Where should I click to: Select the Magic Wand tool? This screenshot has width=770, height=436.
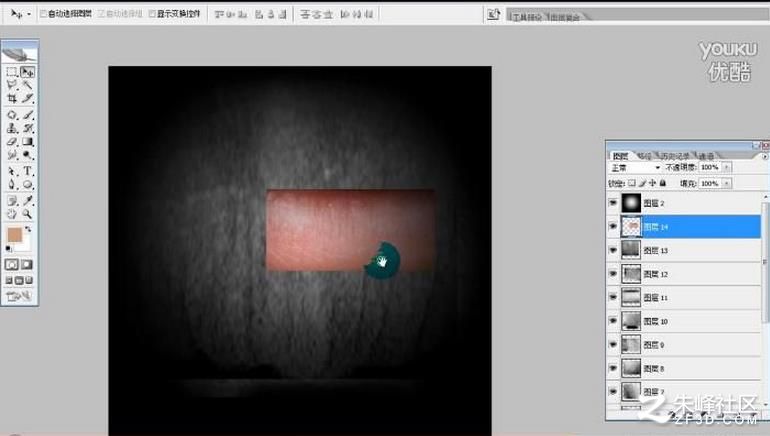click(28, 85)
